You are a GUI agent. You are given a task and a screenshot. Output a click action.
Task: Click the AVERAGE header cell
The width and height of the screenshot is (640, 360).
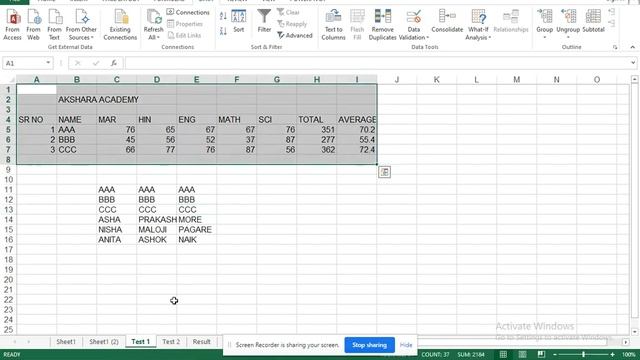click(x=357, y=120)
